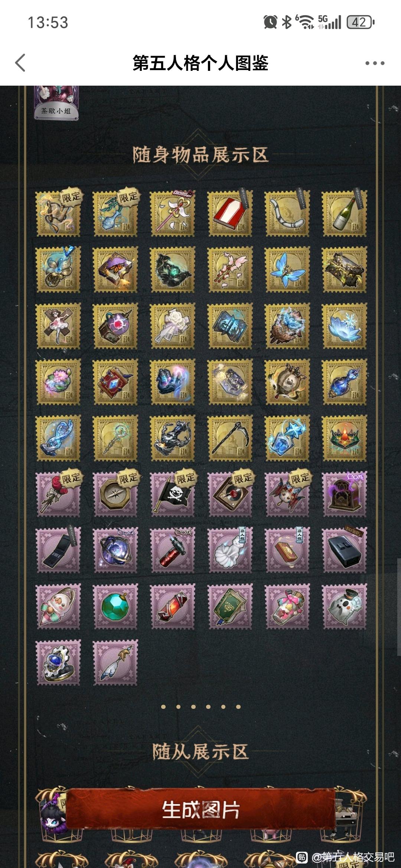Select the red book accessory stamp
This screenshot has height=868, width=401.
point(230,213)
